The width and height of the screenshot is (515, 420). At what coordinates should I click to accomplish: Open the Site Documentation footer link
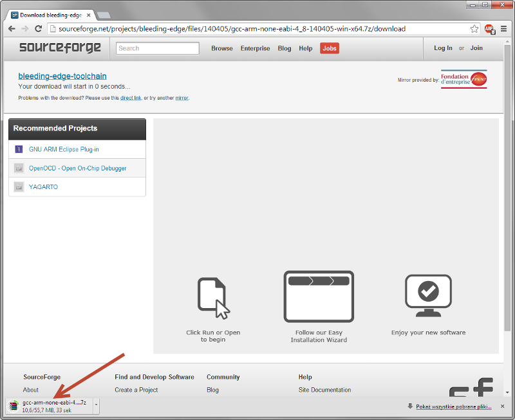pyautogui.click(x=325, y=390)
